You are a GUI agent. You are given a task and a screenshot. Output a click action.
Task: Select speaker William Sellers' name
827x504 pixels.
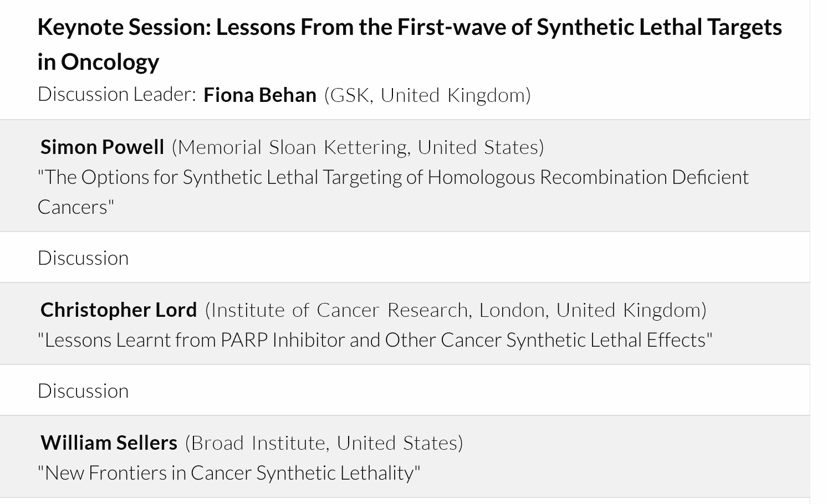pyautogui.click(x=109, y=443)
